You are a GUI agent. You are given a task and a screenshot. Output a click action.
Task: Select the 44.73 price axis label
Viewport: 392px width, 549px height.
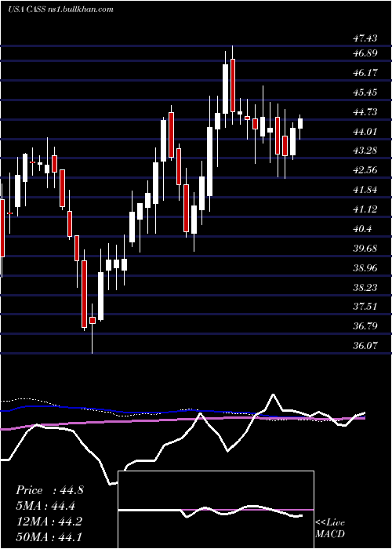click(x=365, y=112)
